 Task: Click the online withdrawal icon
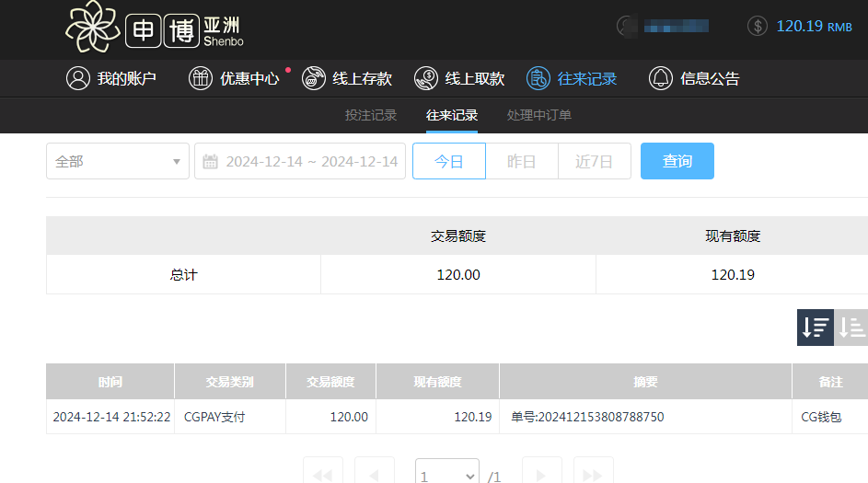coord(425,78)
